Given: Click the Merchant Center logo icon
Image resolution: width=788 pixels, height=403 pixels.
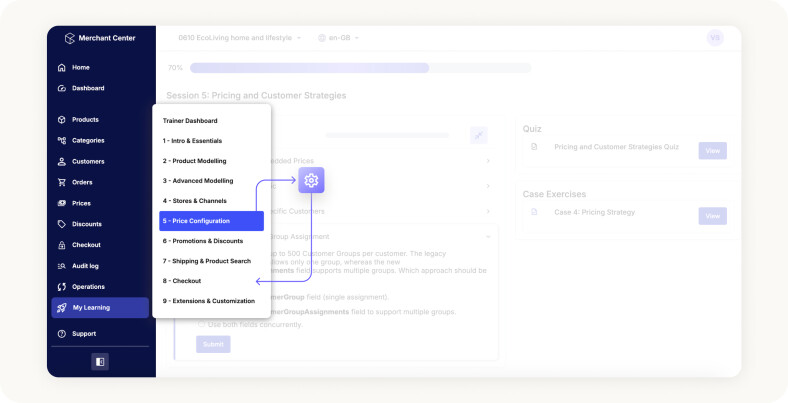Looking at the screenshot, I should (x=70, y=38).
